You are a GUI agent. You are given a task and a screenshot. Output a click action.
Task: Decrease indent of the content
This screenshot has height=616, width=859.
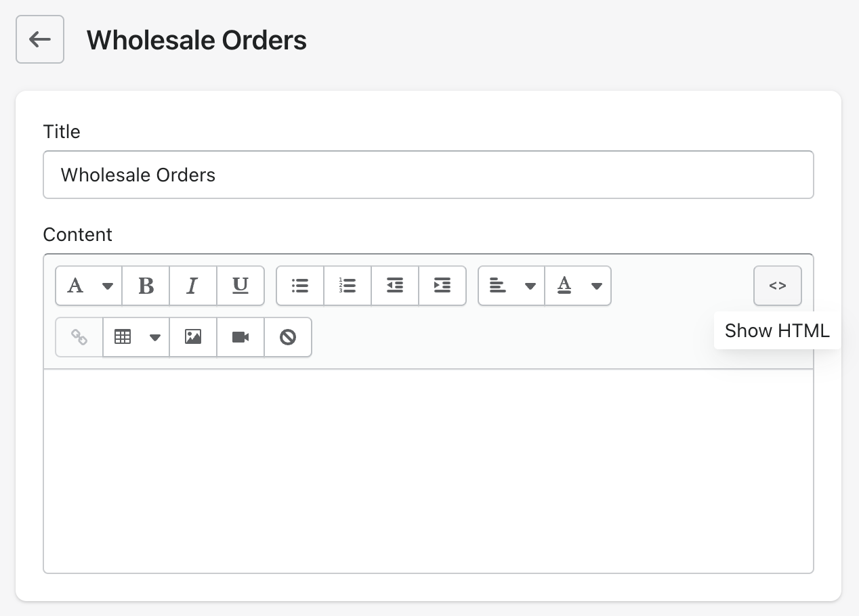pyautogui.click(x=395, y=286)
